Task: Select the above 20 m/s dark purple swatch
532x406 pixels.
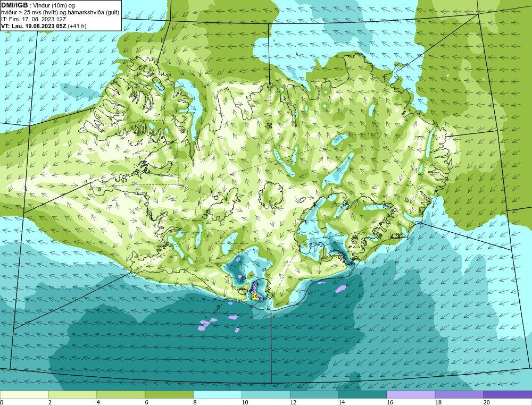Action: [x=508, y=395]
